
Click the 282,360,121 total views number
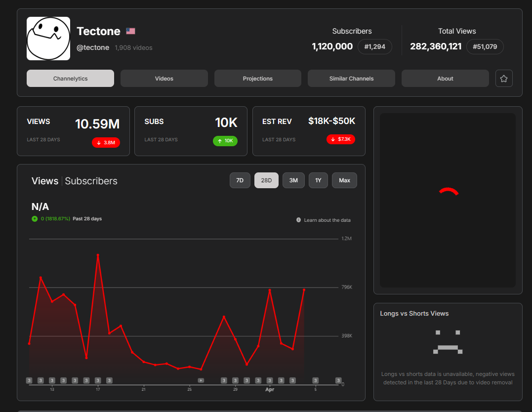click(436, 46)
